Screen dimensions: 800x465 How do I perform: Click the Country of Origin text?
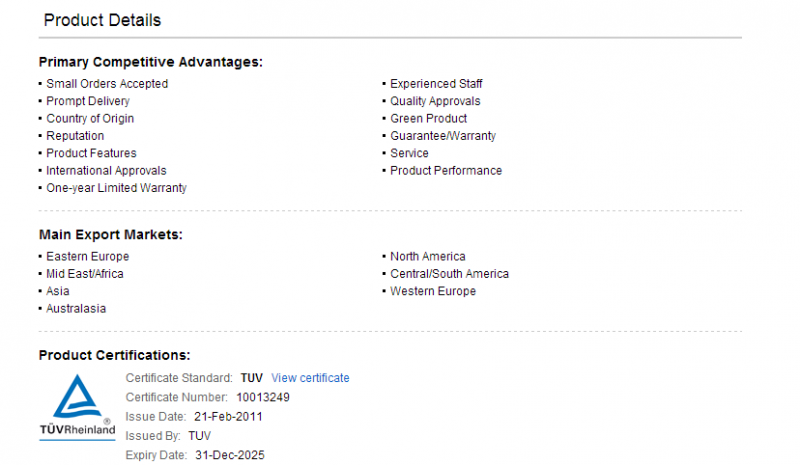(x=90, y=118)
